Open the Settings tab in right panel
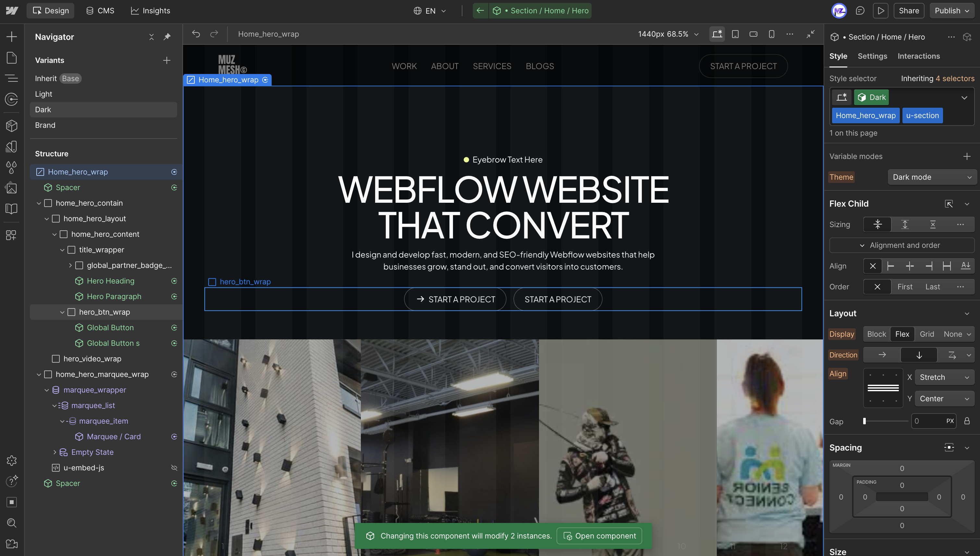The height and width of the screenshot is (556, 980). [872, 56]
